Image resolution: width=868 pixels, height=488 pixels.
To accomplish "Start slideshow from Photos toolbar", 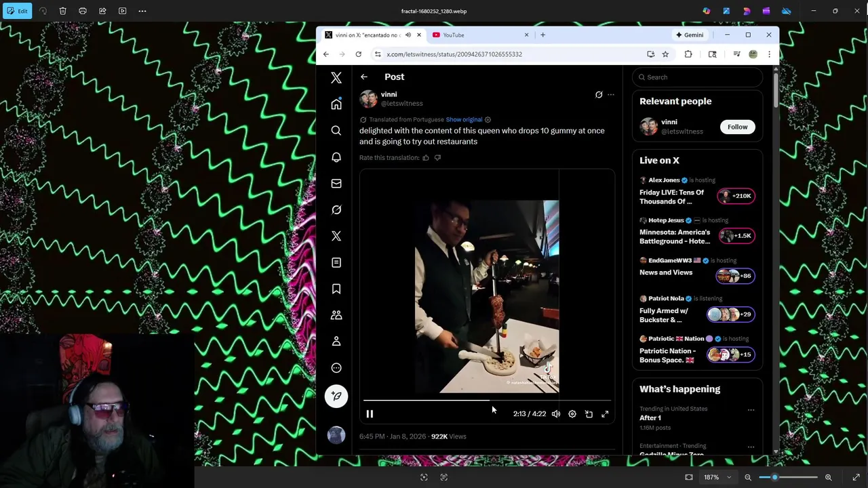I will pyautogui.click(x=122, y=11).
